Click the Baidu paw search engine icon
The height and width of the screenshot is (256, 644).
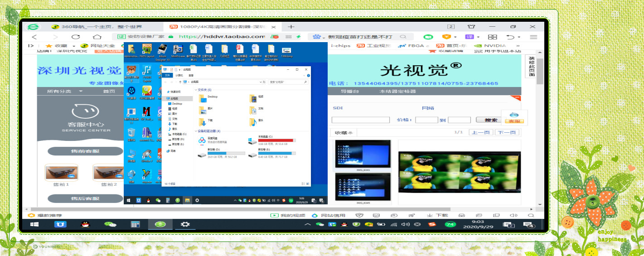pos(316,37)
